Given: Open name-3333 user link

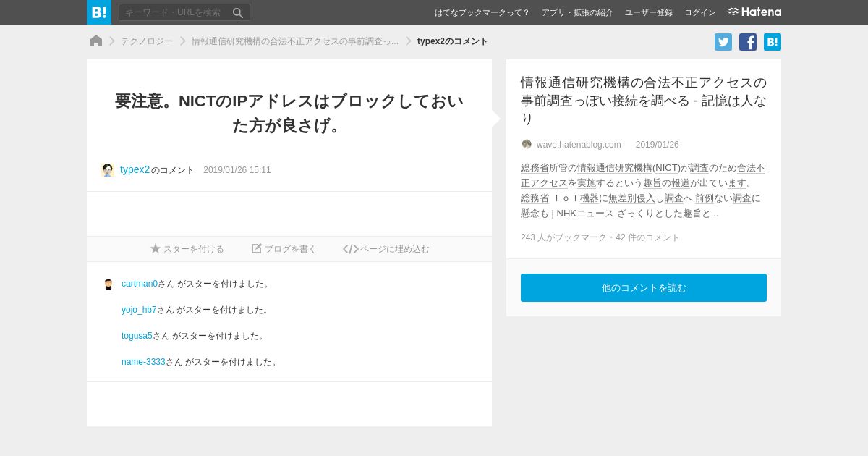Looking at the screenshot, I should (143, 362).
